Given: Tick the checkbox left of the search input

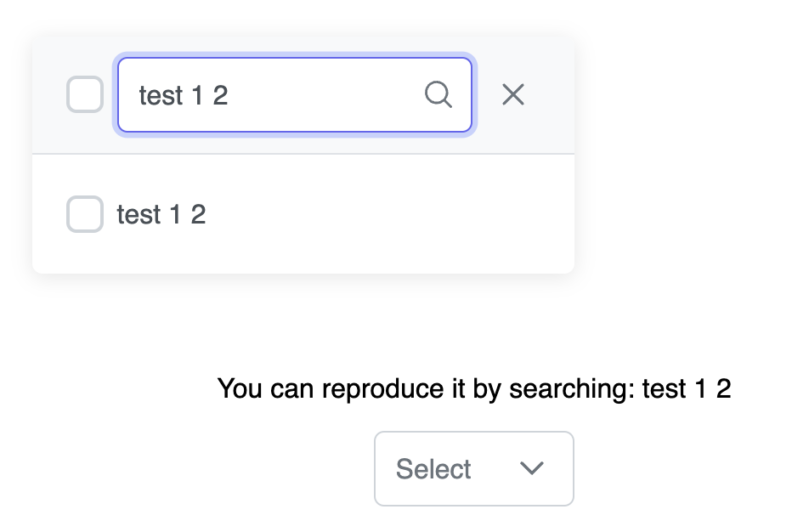Looking at the screenshot, I should (x=85, y=94).
